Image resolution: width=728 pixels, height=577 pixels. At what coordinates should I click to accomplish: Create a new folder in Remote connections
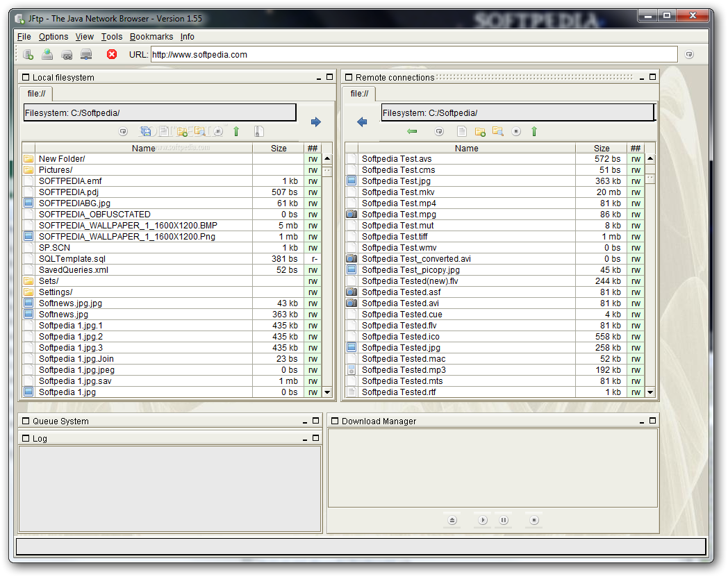[x=480, y=132]
